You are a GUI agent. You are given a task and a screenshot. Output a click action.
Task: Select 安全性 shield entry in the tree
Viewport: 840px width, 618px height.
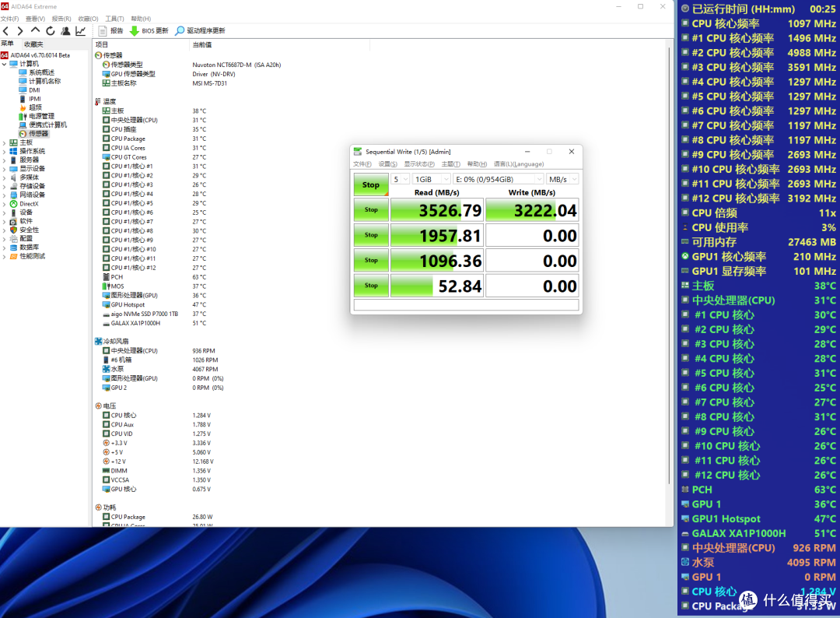coord(24,230)
